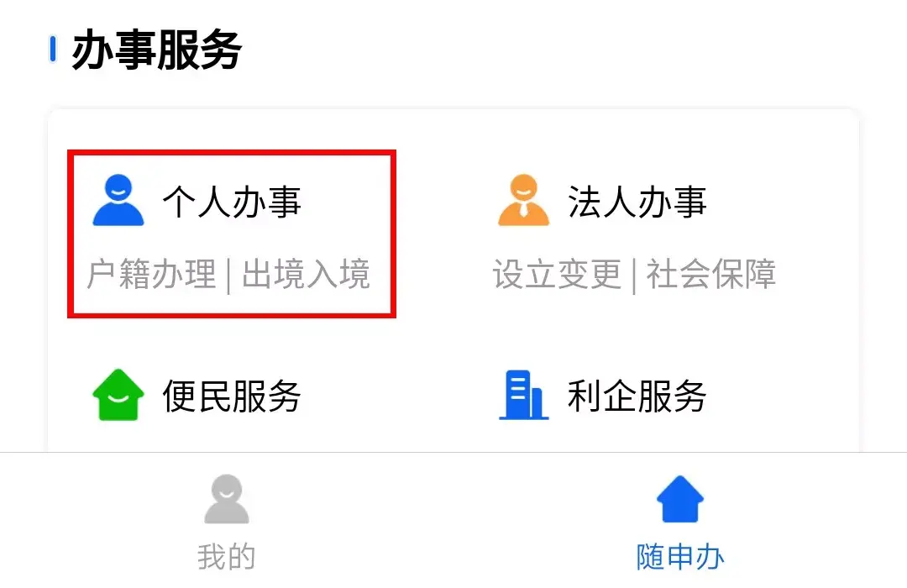Tap the blue house icon above 随申办
907x588 pixels.
coord(679,499)
